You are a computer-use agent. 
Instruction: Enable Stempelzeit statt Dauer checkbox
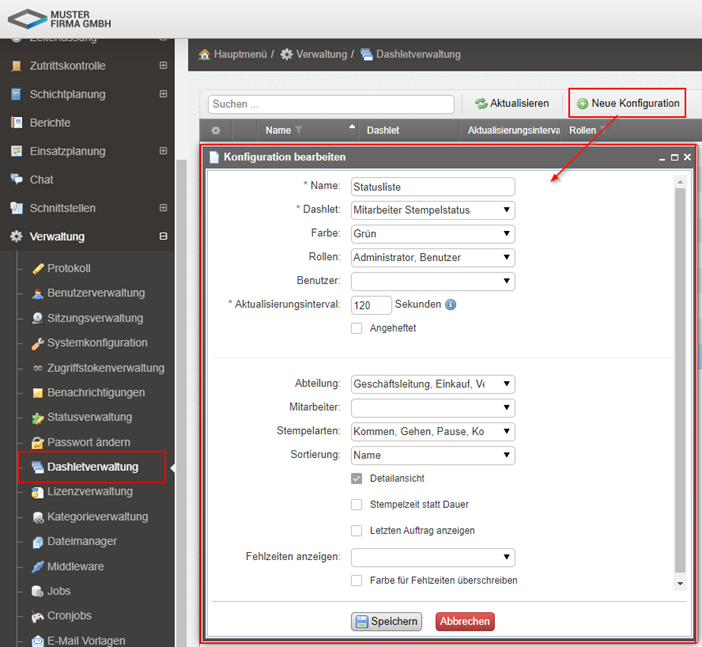pos(357,505)
